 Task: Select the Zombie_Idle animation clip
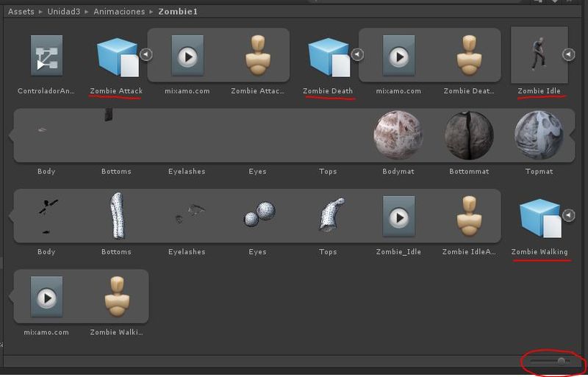tap(398, 217)
